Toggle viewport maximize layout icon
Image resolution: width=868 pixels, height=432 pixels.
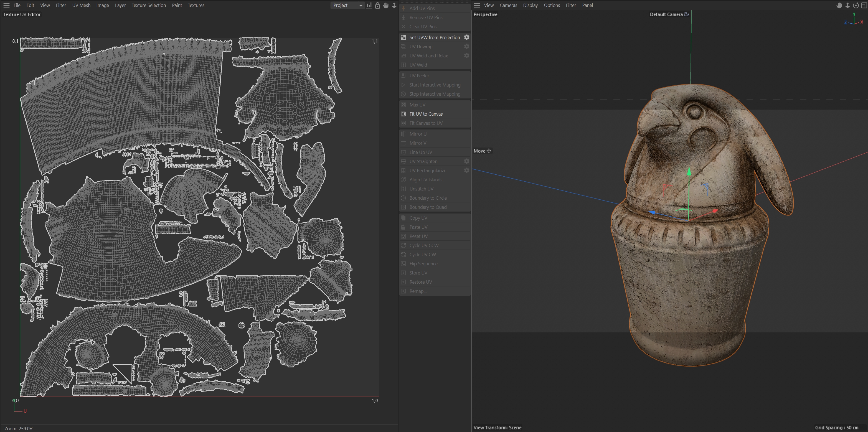864,5
